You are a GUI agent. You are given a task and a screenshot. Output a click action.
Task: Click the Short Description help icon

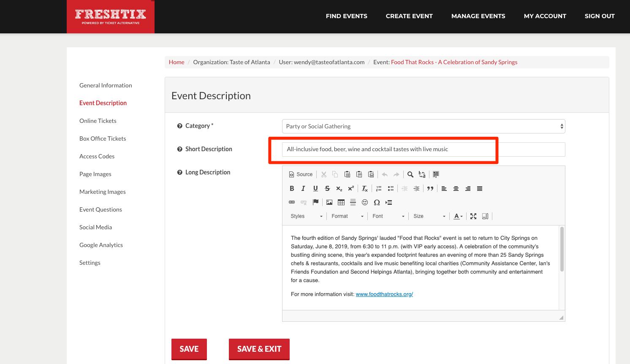point(180,149)
